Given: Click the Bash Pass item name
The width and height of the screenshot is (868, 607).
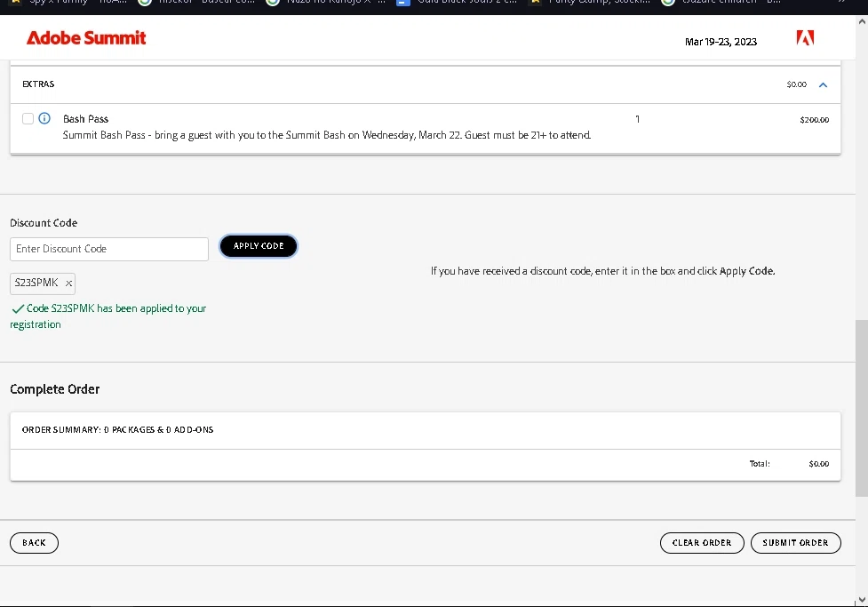Looking at the screenshot, I should click(86, 118).
